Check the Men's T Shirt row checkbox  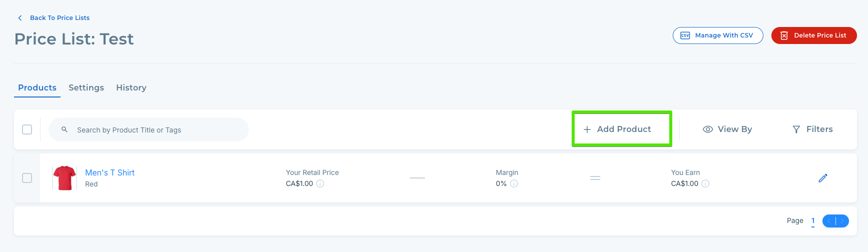27,178
